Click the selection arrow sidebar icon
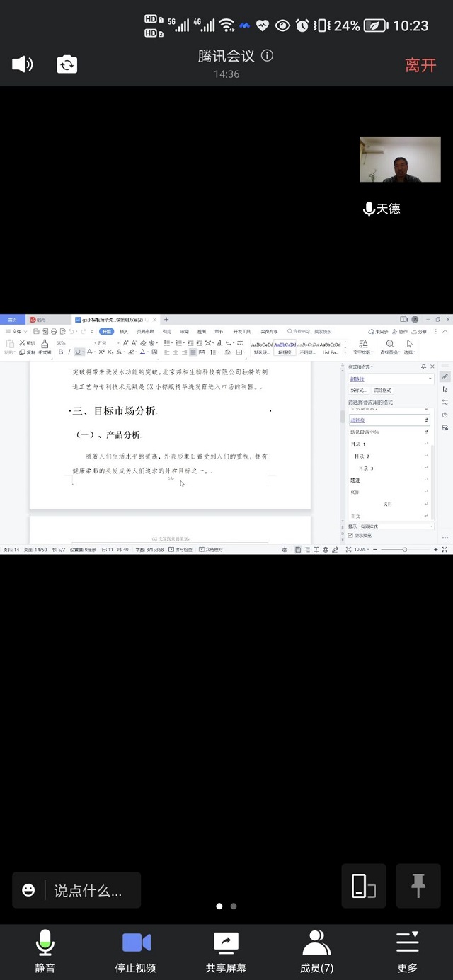Viewport: 453px width, 980px height. (x=445, y=389)
